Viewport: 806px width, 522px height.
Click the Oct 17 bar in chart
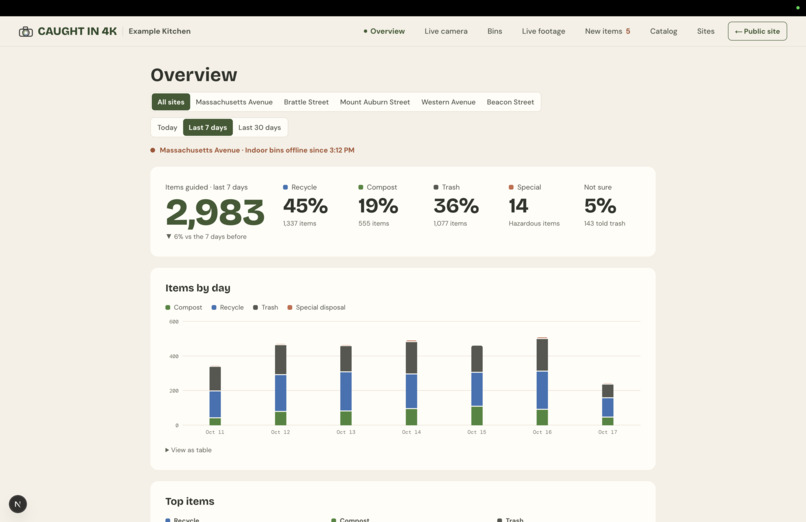(608, 404)
